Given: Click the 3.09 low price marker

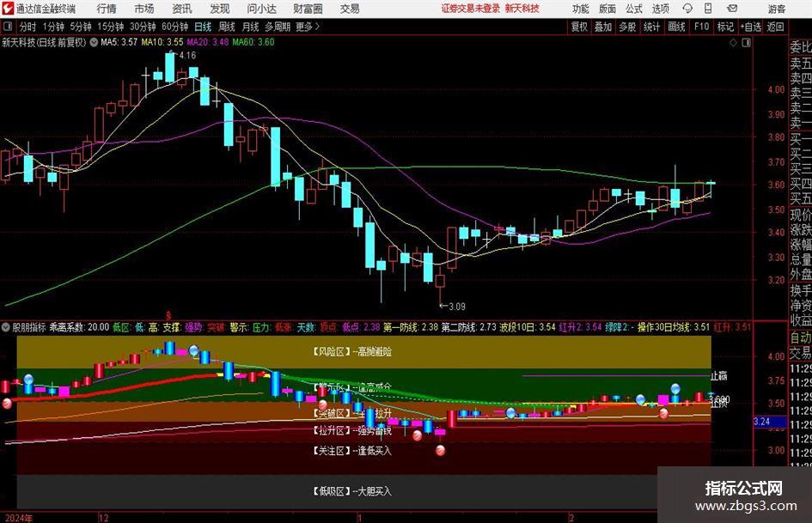Looking at the screenshot, I should point(457,307).
